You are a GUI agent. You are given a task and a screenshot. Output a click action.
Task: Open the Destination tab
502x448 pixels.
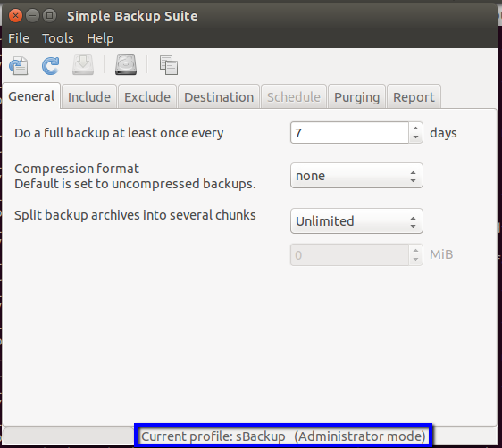[x=219, y=97]
